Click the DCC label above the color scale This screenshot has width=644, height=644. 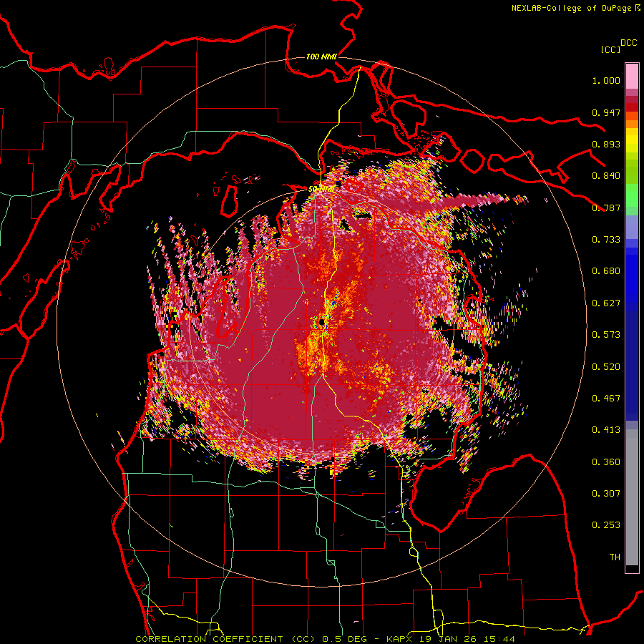point(629,43)
